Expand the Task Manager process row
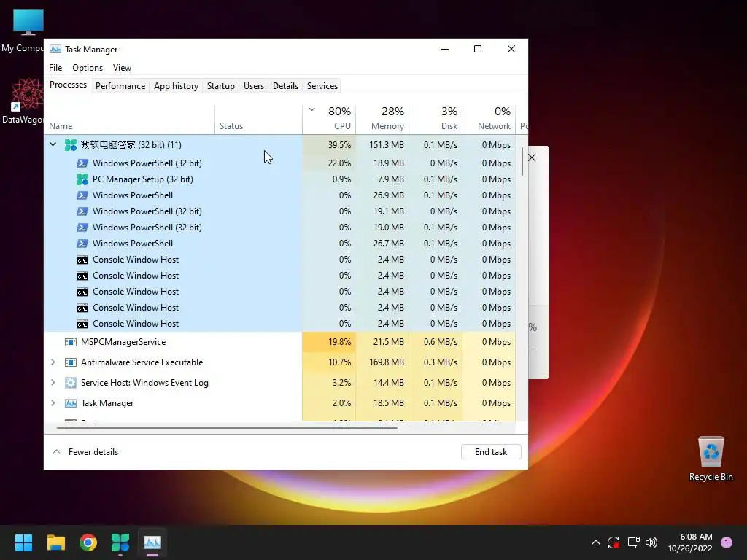Viewport: 747px width, 560px height. pos(53,403)
